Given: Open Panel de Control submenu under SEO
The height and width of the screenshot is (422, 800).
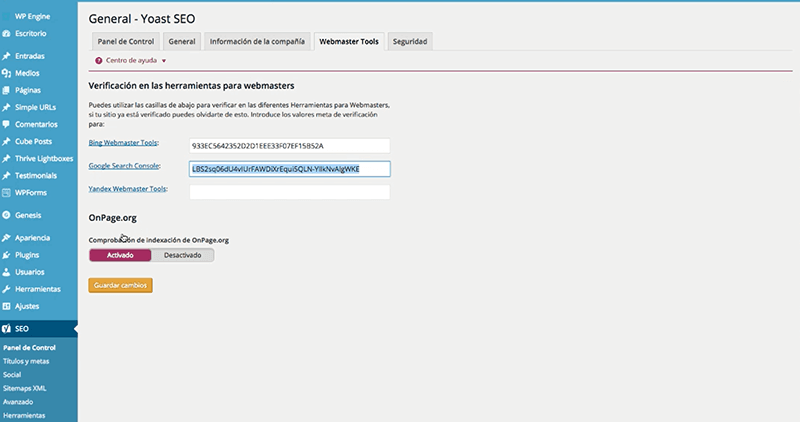Looking at the screenshot, I should point(29,347).
